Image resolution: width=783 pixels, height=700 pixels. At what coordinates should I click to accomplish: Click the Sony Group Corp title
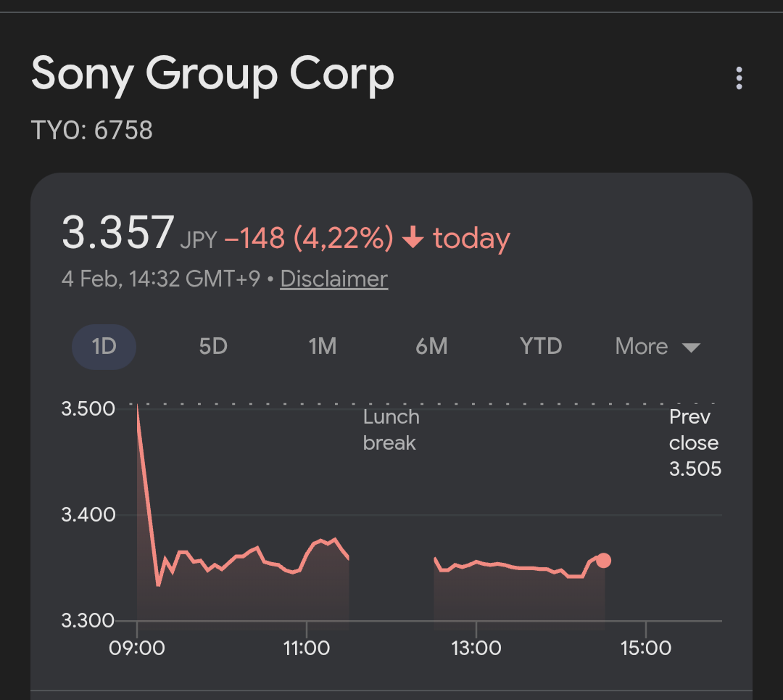coord(212,74)
